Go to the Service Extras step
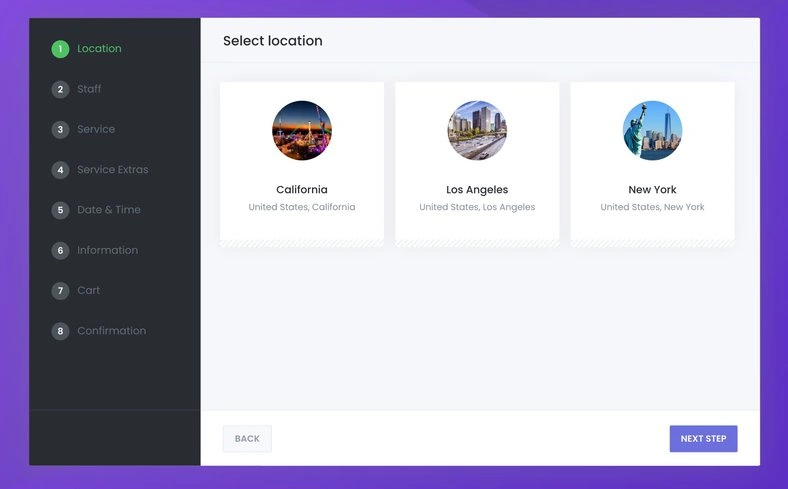 pyautogui.click(x=113, y=169)
